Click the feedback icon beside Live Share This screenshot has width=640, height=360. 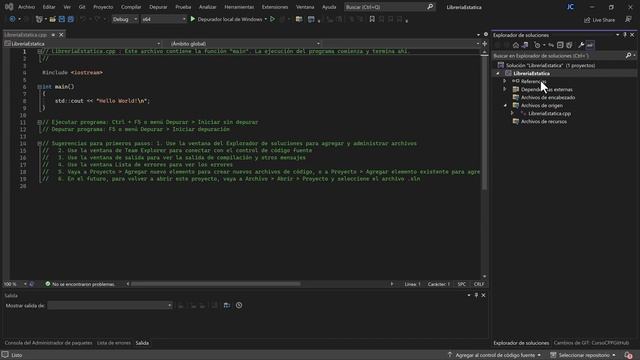tap(628, 20)
